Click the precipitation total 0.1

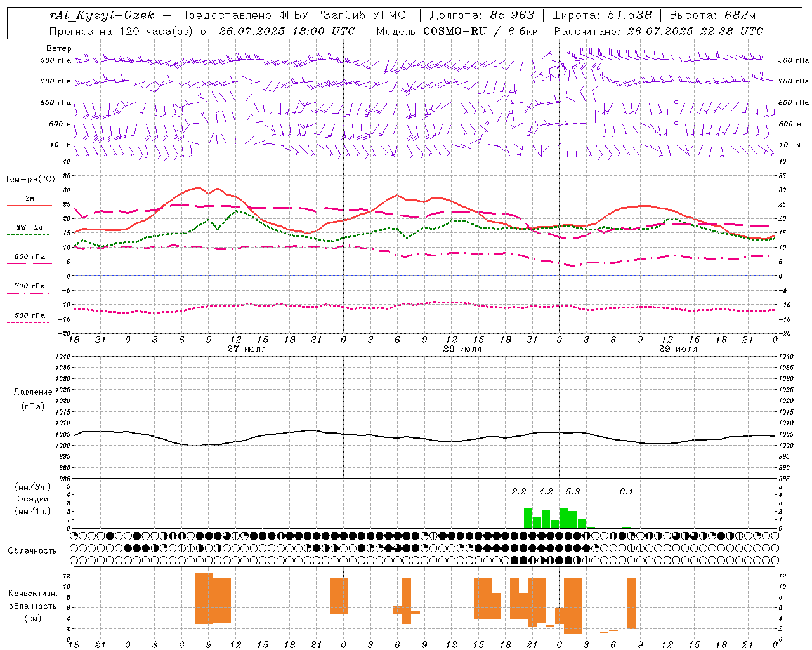(627, 492)
